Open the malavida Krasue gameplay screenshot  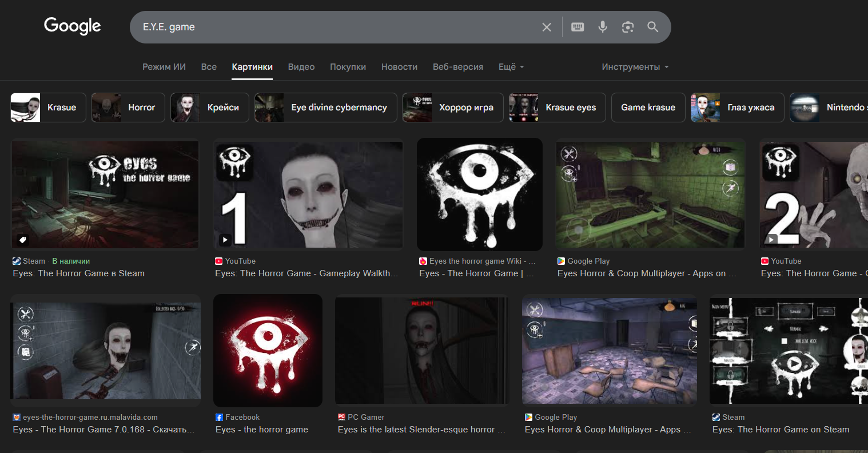point(106,351)
